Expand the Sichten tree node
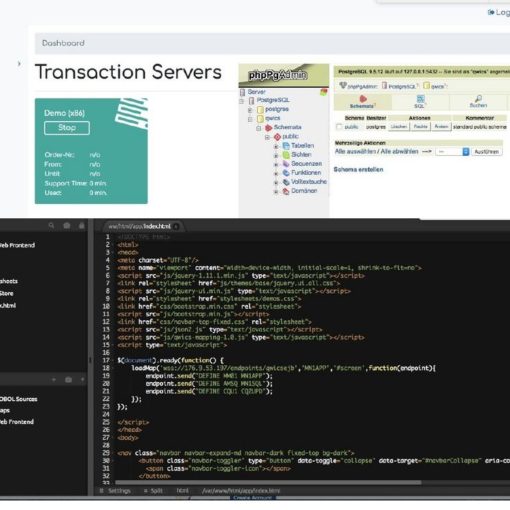This screenshot has height=510, width=510. (x=276, y=155)
